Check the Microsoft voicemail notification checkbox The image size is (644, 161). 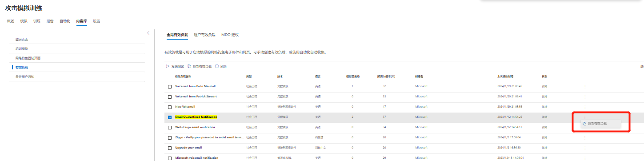[x=170, y=158]
